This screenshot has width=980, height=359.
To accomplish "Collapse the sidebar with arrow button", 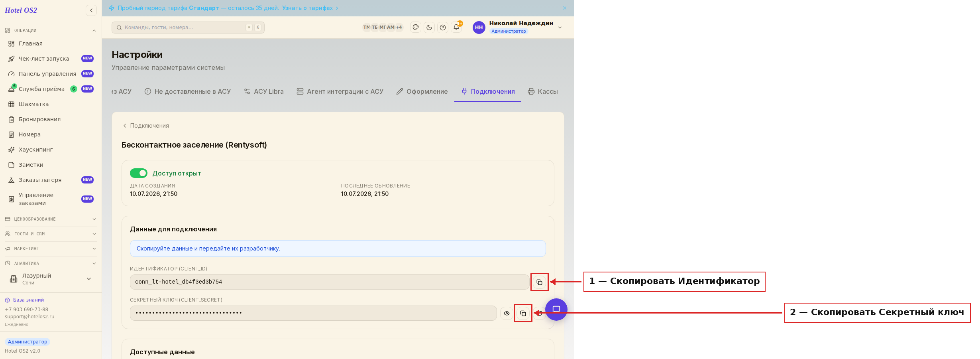I will [x=91, y=10].
